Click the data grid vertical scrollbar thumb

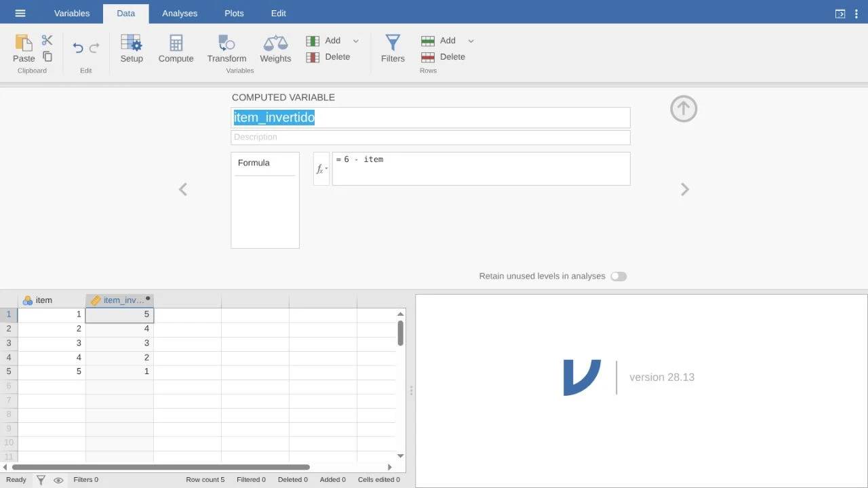tap(401, 333)
